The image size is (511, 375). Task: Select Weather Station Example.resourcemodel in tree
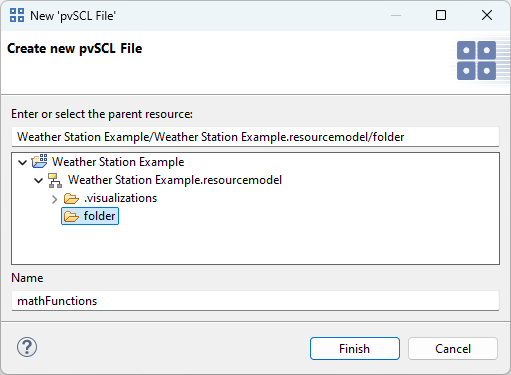pos(175,180)
